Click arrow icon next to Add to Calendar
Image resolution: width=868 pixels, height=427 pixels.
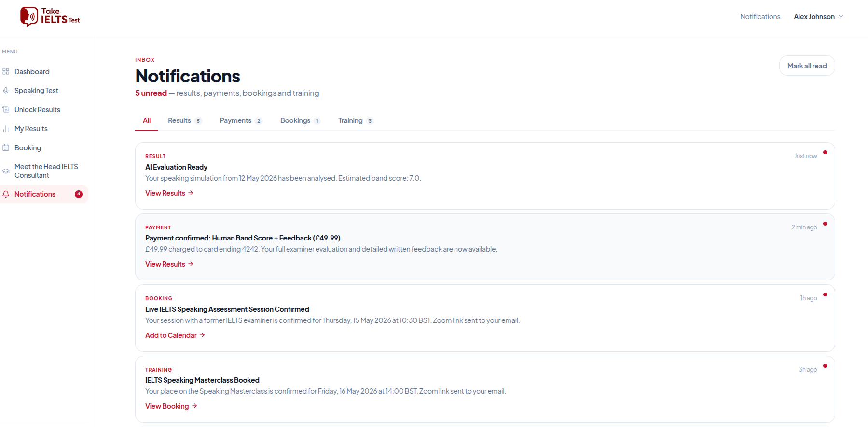(202, 335)
